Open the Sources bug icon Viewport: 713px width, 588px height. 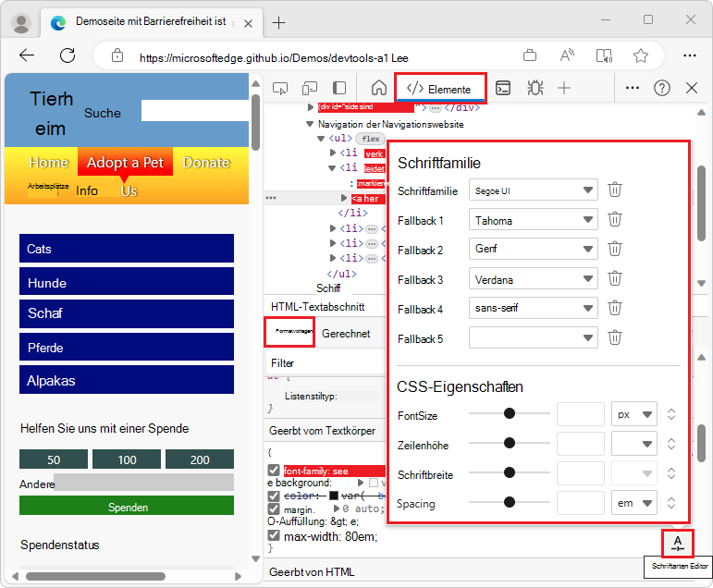point(535,88)
